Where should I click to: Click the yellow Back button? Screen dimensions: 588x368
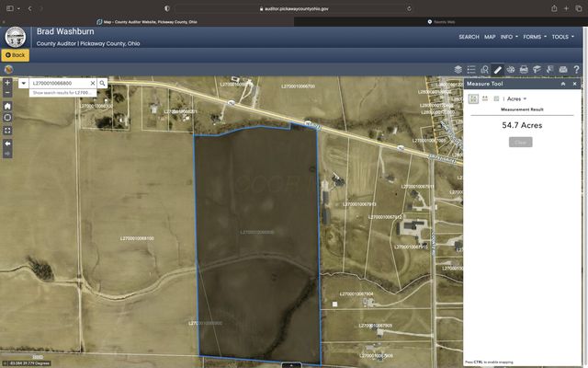pyautogui.click(x=15, y=55)
